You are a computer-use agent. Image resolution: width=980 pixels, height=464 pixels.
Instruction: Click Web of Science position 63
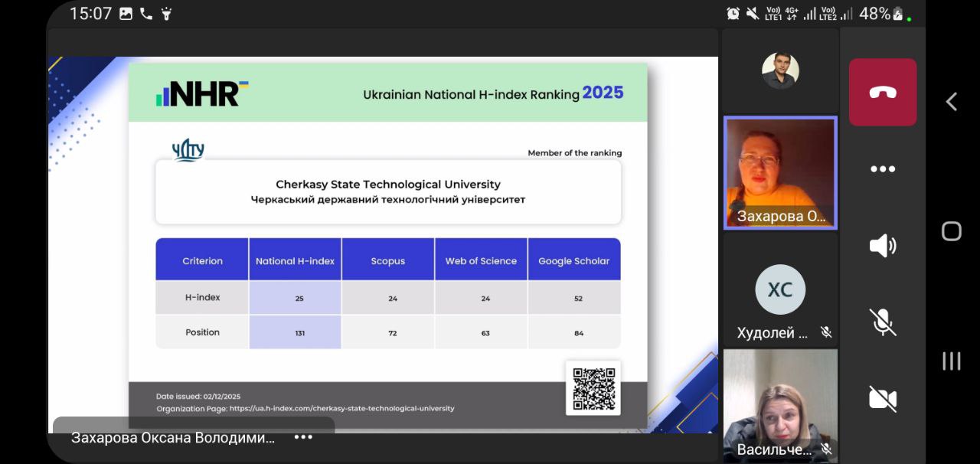[x=485, y=333]
